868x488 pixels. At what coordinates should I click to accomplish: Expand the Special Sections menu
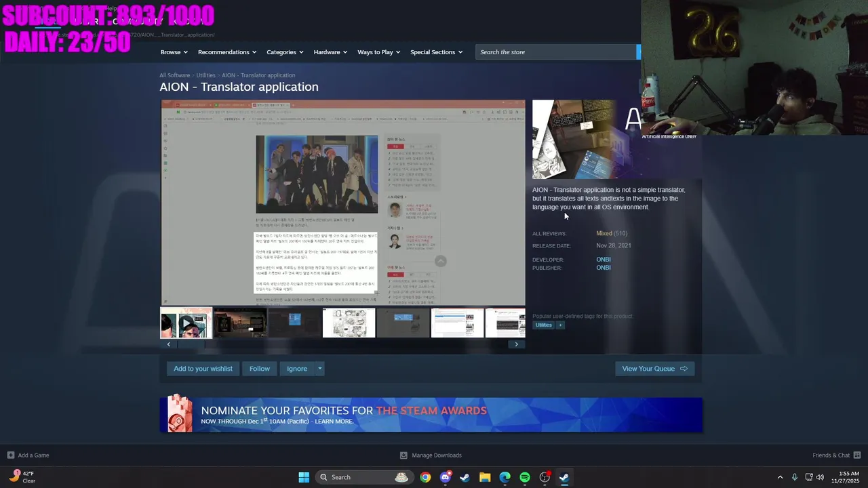click(436, 52)
